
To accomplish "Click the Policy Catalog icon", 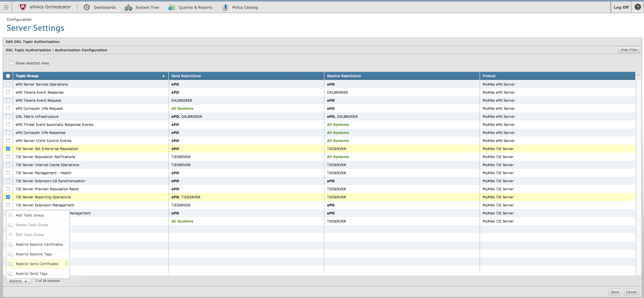I will point(225,7).
